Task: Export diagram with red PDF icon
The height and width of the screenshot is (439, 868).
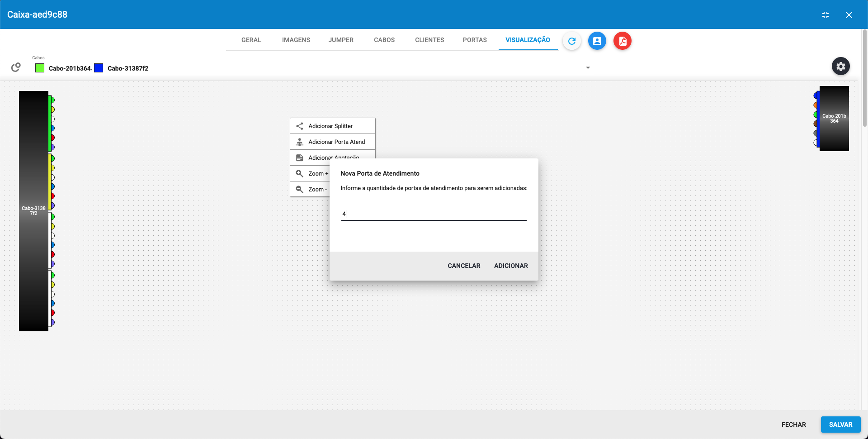Action: pos(623,41)
